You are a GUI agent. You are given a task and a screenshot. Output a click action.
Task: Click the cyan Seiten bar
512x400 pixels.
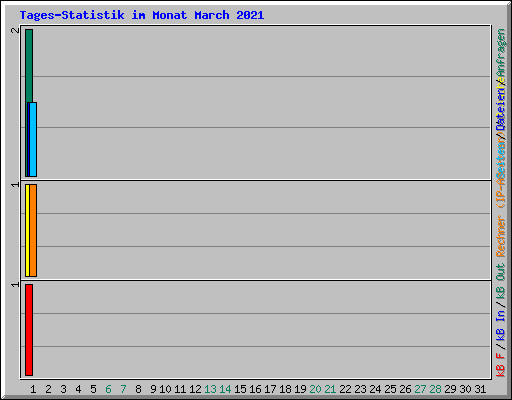coord(33,139)
